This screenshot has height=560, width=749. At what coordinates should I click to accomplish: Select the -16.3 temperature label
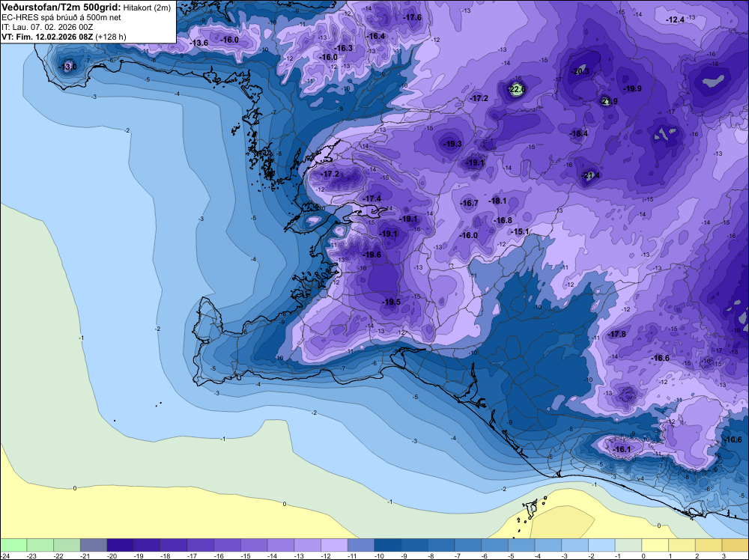[344, 48]
